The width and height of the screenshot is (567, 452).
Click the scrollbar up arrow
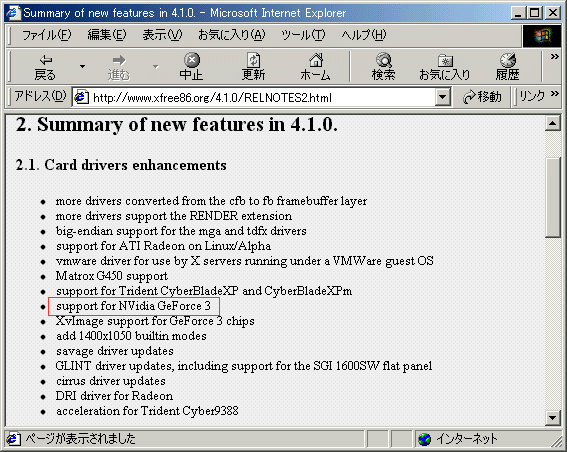[x=553, y=124]
